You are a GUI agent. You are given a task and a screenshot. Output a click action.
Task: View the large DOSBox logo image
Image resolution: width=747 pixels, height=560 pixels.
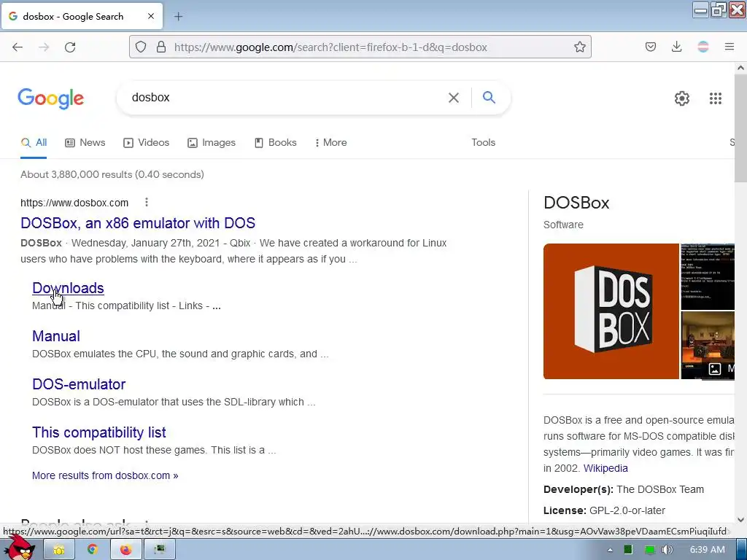[611, 311]
